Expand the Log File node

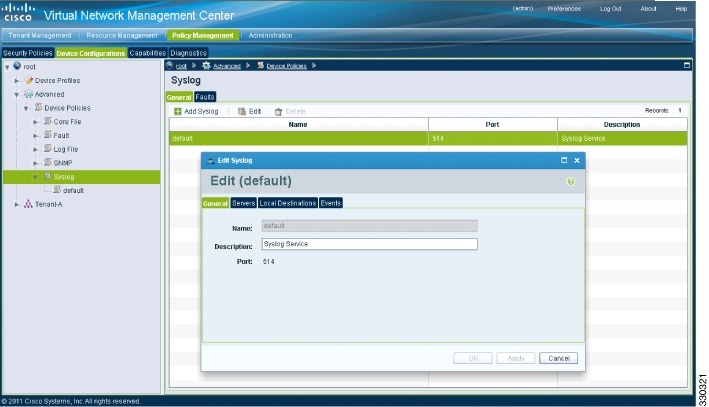35,149
